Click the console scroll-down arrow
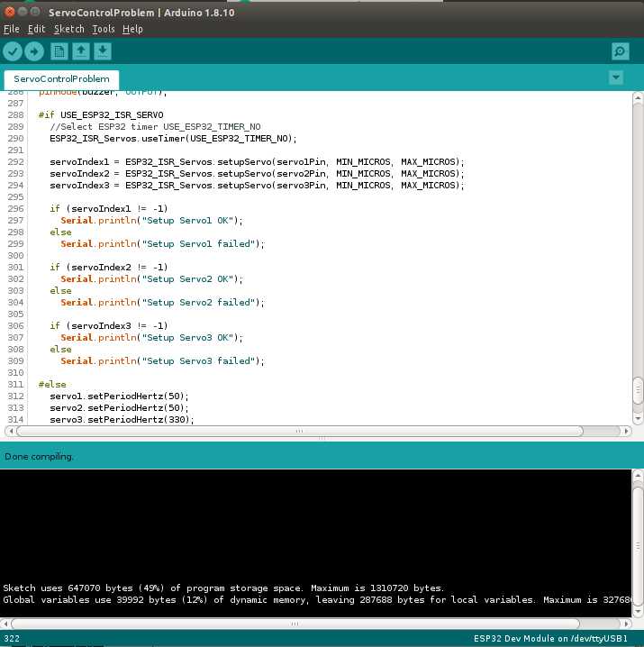The width and height of the screenshot is (644, 647). [x=638, y=611]
